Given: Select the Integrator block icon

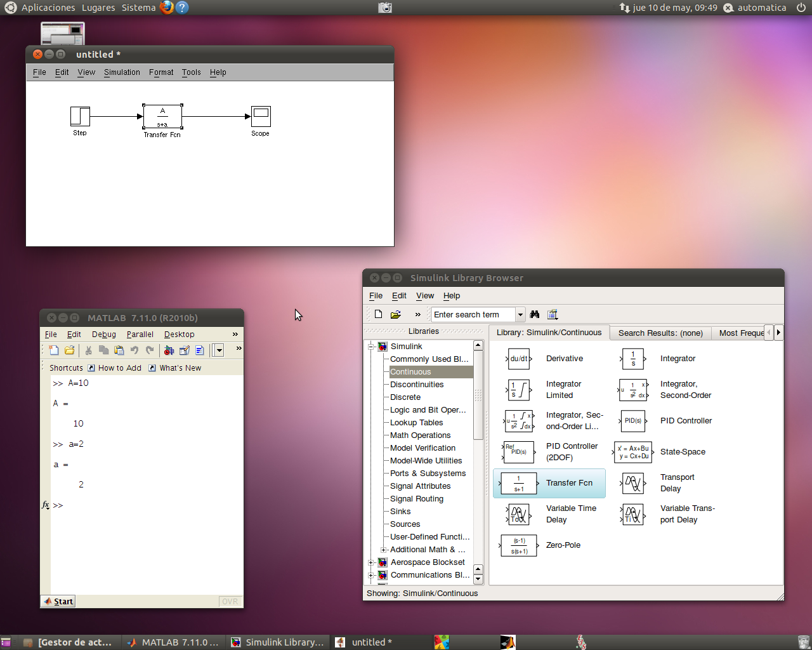Looking at the screenshot, I should click(633, 359).
